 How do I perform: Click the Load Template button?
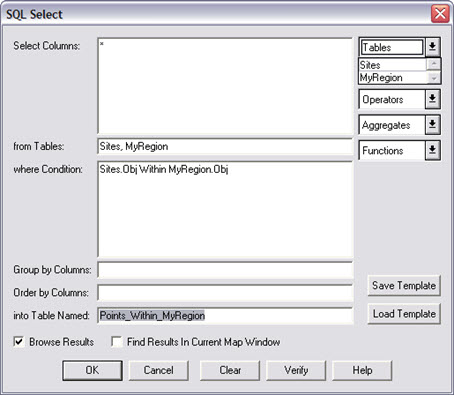click(404, 314)
